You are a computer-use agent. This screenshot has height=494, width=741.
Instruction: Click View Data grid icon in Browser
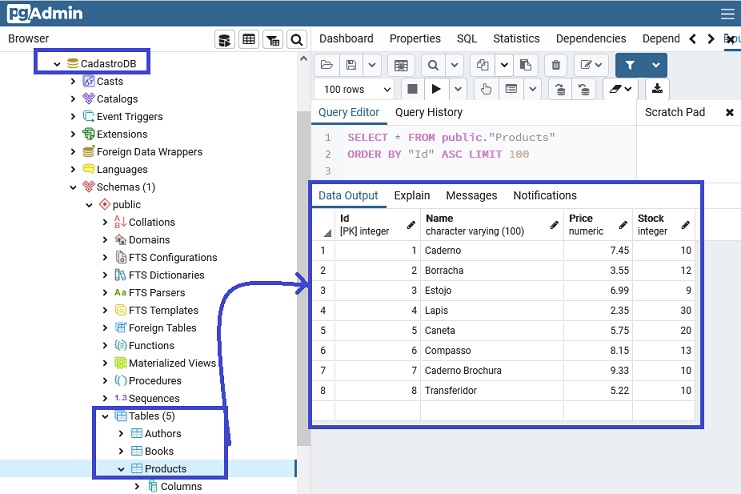tap(249, 39)
